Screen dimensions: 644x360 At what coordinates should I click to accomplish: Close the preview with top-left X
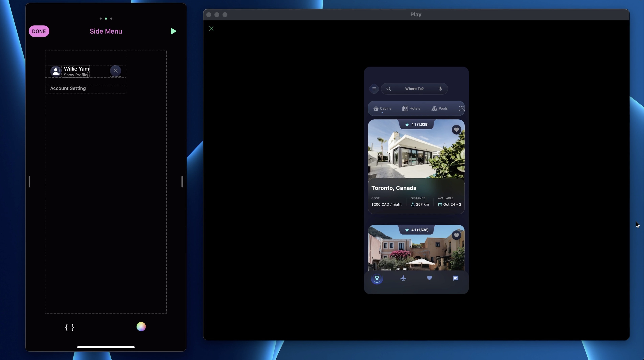pyautogui.click(x=211, y=29)
